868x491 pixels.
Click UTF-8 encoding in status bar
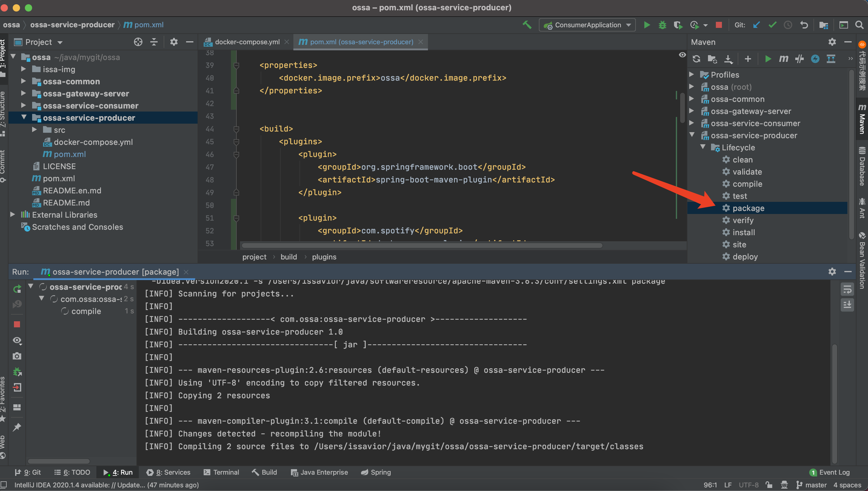(749, 485)
